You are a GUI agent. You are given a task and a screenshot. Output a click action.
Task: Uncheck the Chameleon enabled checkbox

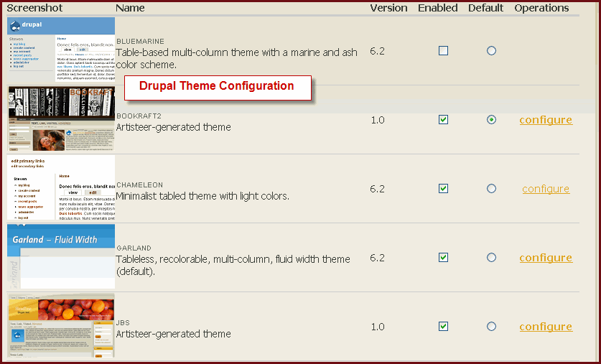tap(444, 189)
